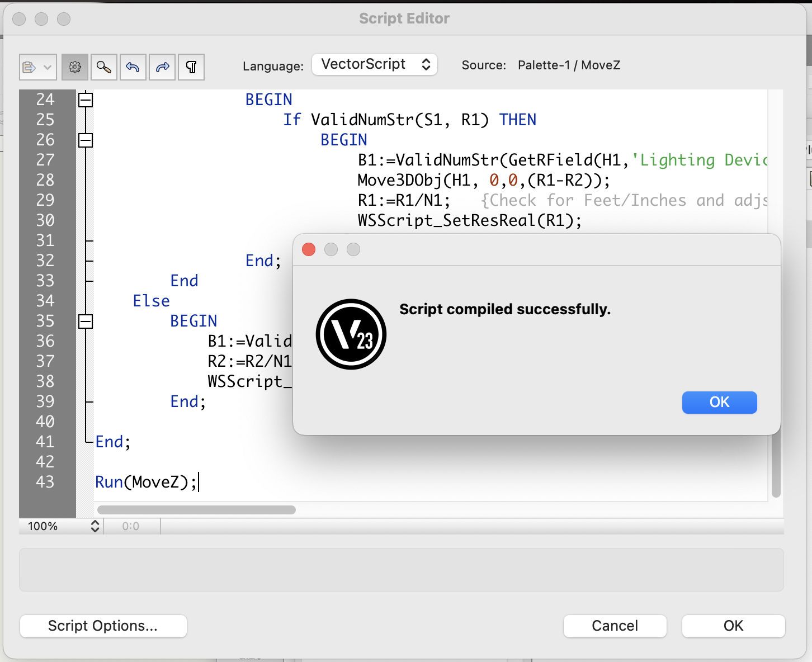
Task: Click the compile script gear icon
Action: click(x=75, y=67)
